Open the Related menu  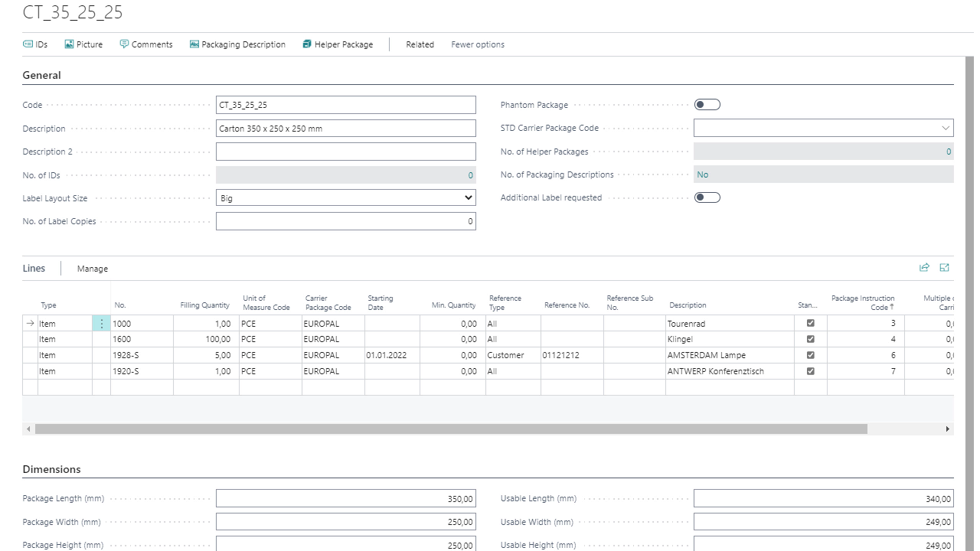click(420, 44)
